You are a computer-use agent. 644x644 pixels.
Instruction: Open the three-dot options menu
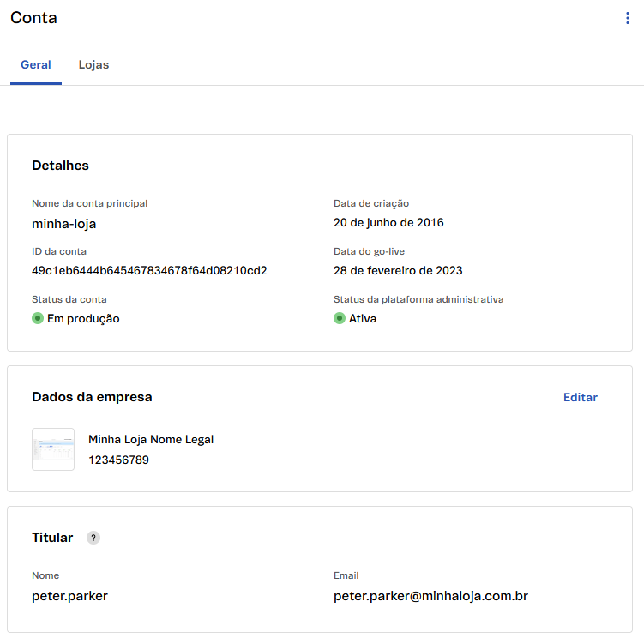pyautogui.click(x=627, y=18)
